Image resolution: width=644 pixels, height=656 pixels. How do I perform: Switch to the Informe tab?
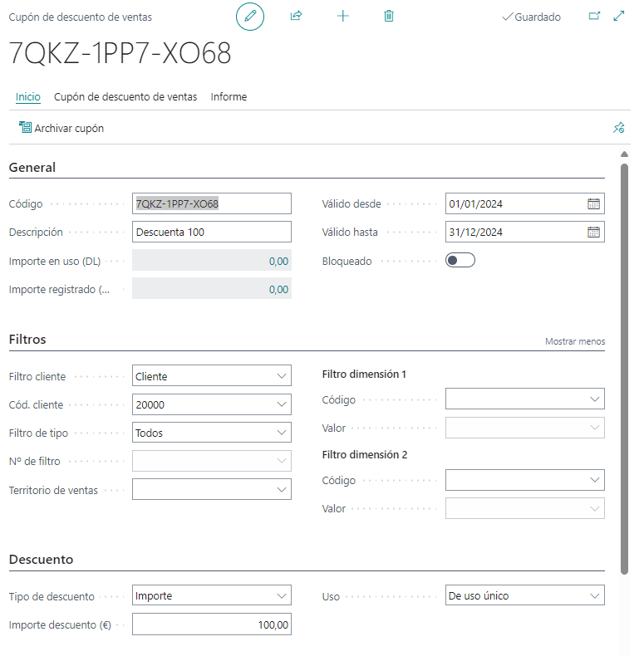(x=229, y=96)
